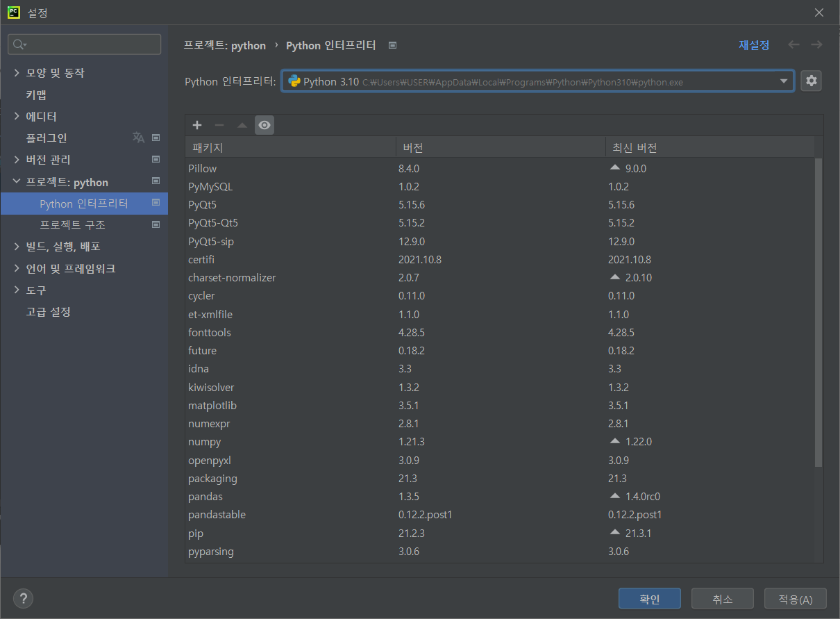The width and height of the screenshot is (840, 619).
Task: Click the back navigation arrow
Action: pos(793,44)
